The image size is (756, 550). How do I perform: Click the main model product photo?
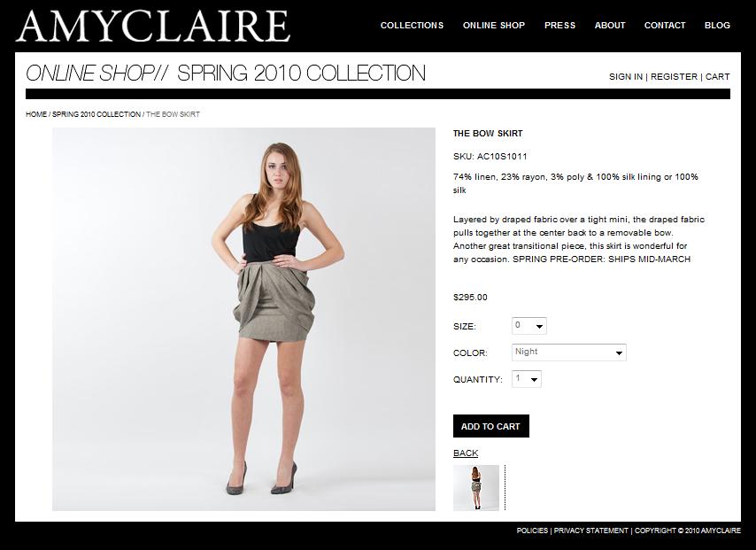coord(243,319)
